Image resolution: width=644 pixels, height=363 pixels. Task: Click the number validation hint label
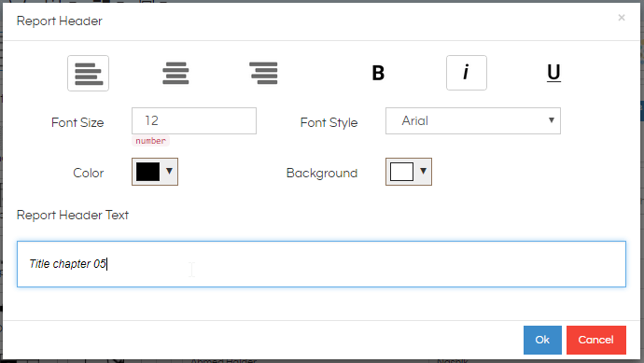click(150, 141)
